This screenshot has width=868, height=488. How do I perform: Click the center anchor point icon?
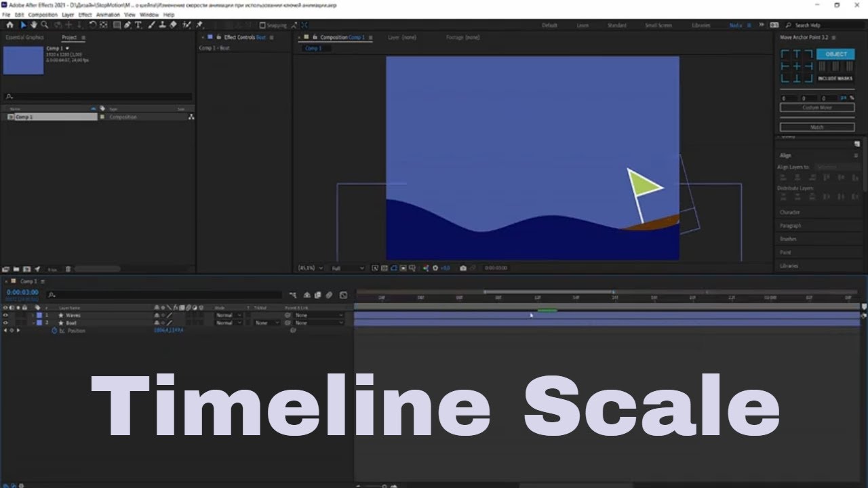click(797, 66)
